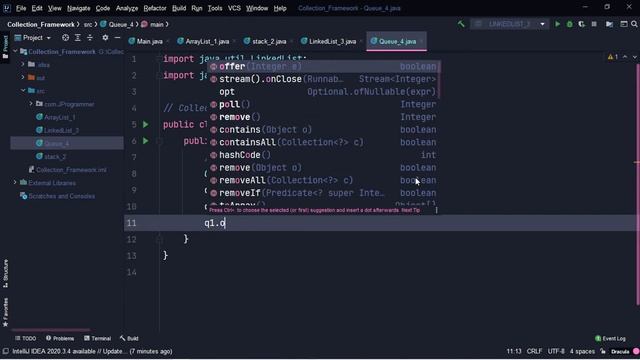The image size is (640, 360).
Task: Start debugging with the bug icon
Action: coord(569,24)
